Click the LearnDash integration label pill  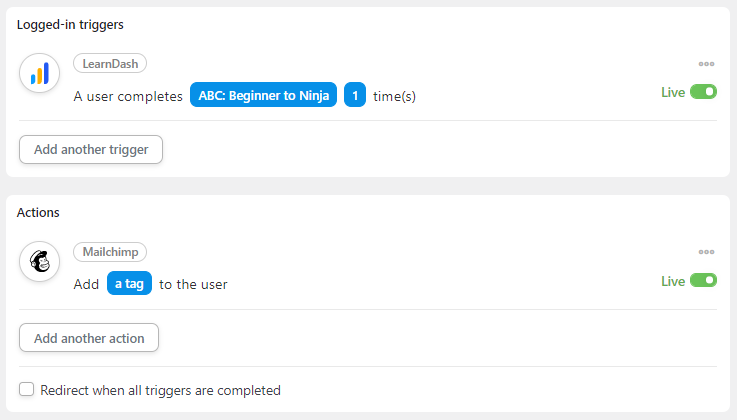coord(110,63)
